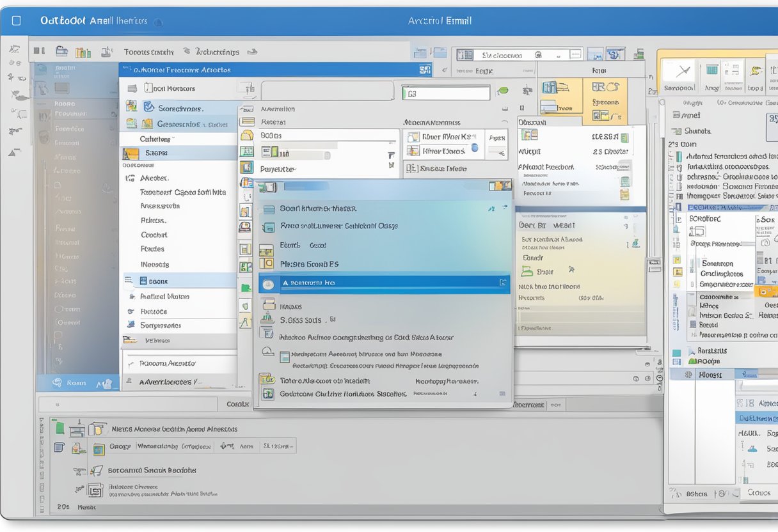Click the Ctonce button at bottom right

click(x=759, y=492)
